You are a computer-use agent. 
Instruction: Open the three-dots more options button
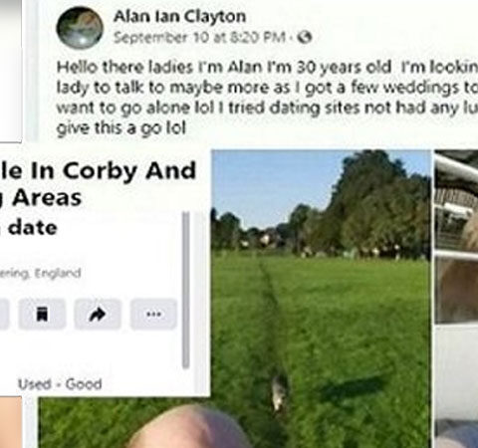pyautogui.click(x=153, y=314)
